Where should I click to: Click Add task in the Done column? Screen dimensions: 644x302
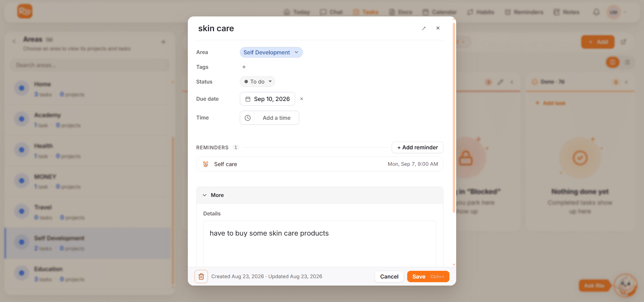[550, 103]
